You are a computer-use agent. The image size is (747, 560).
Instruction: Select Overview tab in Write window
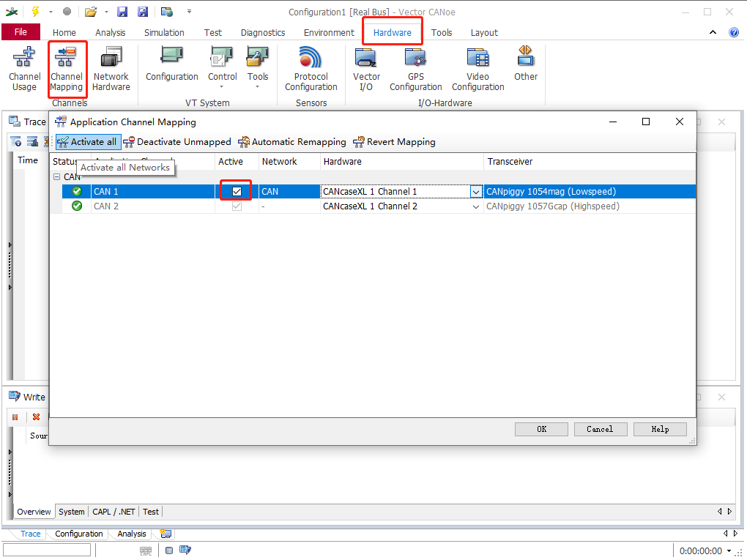[34, 512]
